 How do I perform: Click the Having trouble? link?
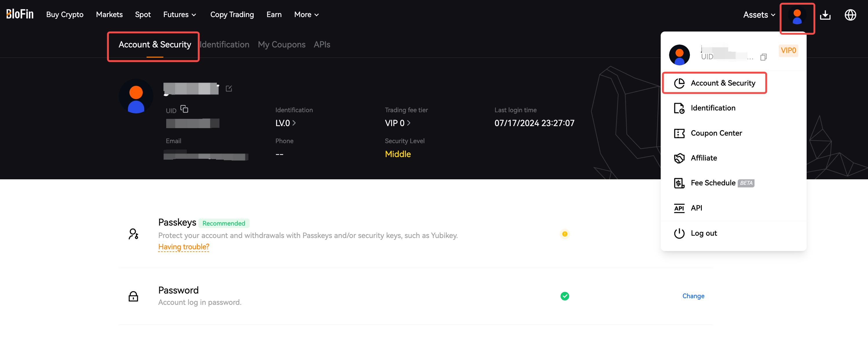184,247
